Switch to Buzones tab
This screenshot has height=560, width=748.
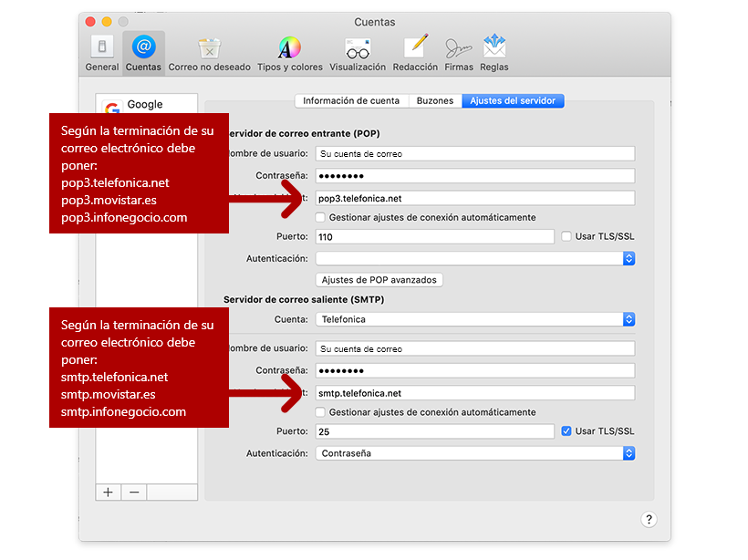(434, 100)
